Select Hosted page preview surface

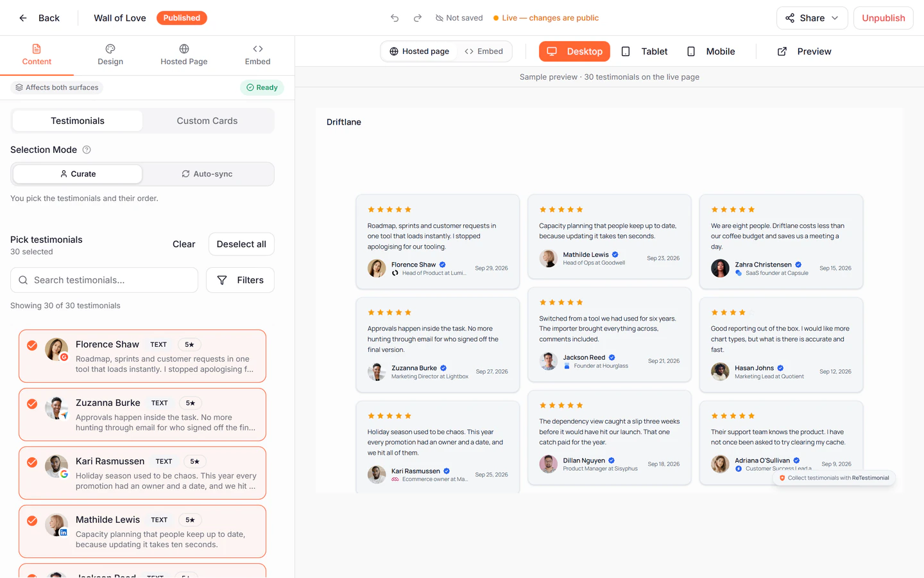(x=420, y=51)
